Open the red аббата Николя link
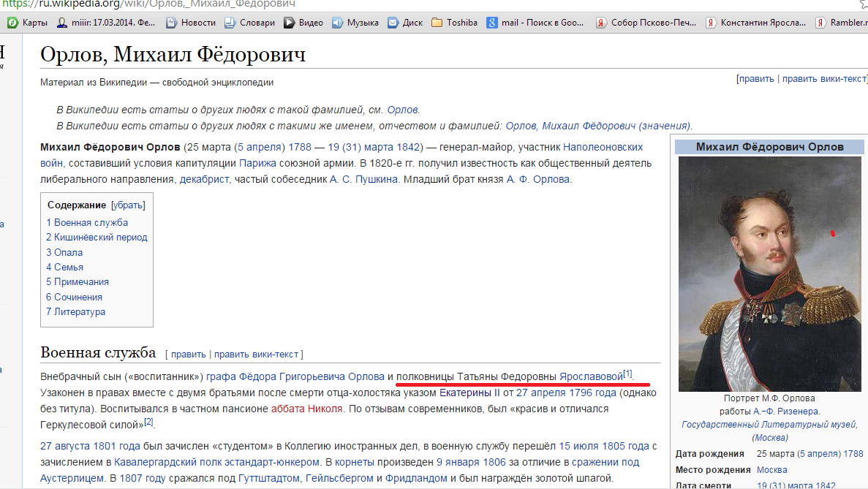868x489 pixels. point(306,409)
